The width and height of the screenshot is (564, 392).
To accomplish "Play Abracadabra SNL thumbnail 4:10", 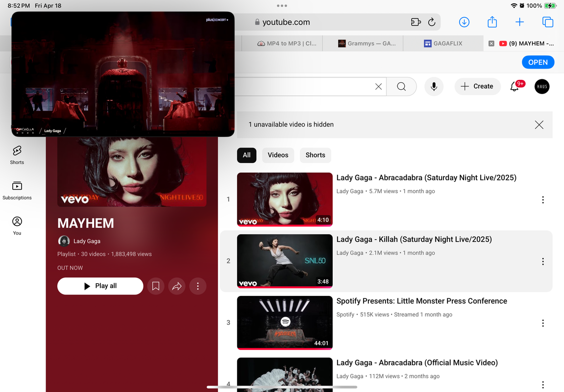I will click(285, 199).
